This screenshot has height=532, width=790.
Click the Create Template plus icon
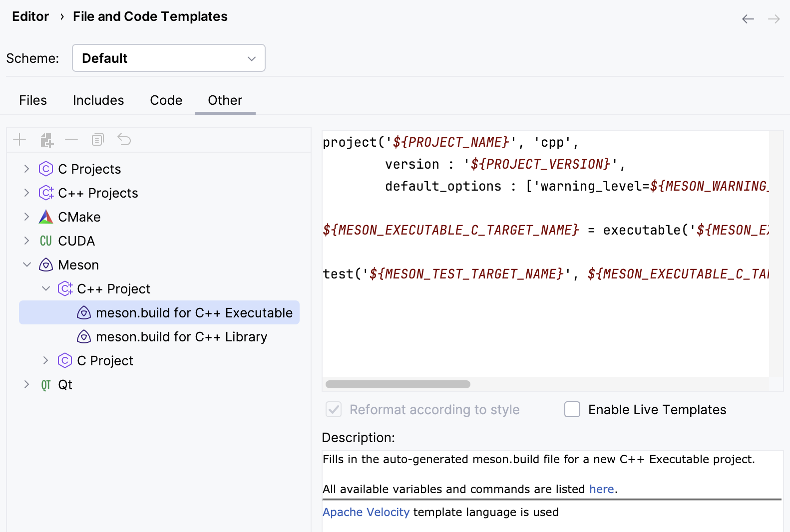tap(19, 140)
